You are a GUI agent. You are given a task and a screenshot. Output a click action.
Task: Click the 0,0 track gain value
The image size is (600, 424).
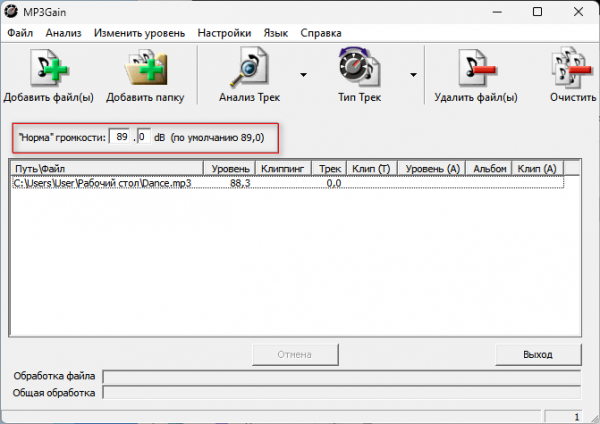334,183
